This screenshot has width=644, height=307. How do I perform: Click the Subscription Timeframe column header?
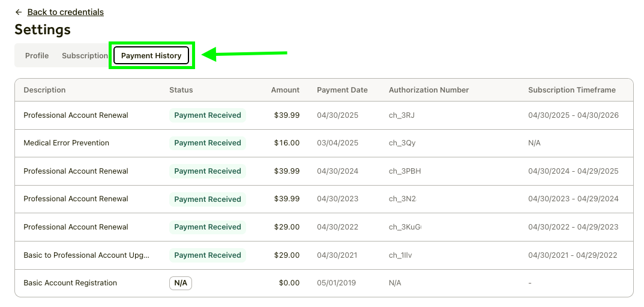coord(572,90)
